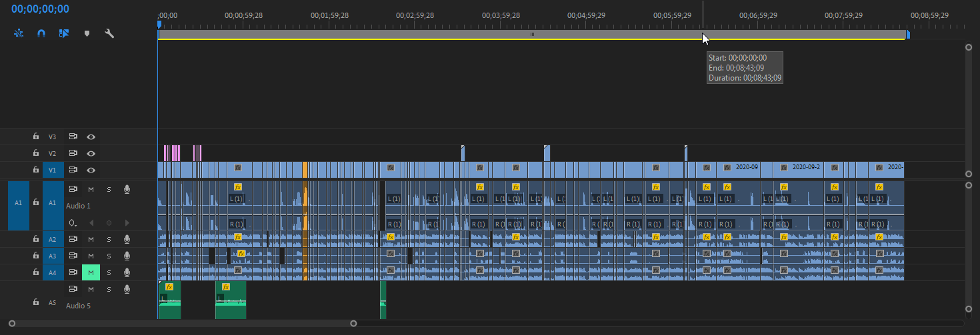Click voice-over microphone on track A3
Image resolution: width=980 pixels, height=335 pixels.
pos(127,256)
